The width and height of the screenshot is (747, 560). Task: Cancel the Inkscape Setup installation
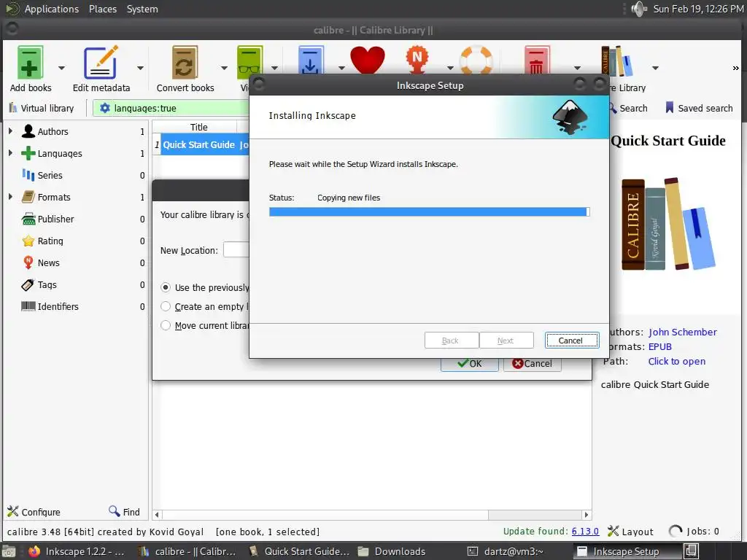point(572,341)
